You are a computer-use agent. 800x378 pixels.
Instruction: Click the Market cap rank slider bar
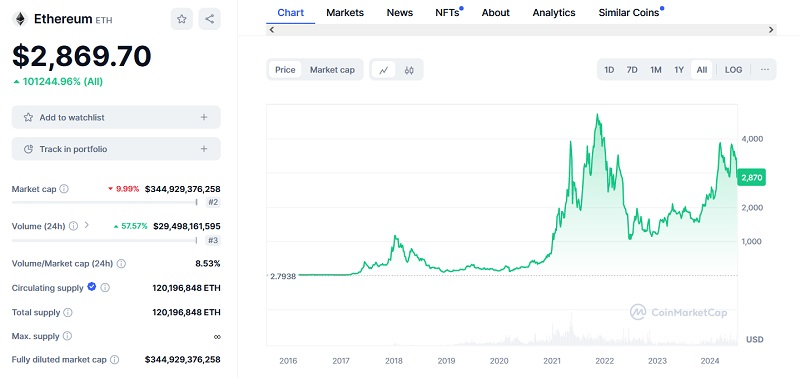click(x=104, y=202)
